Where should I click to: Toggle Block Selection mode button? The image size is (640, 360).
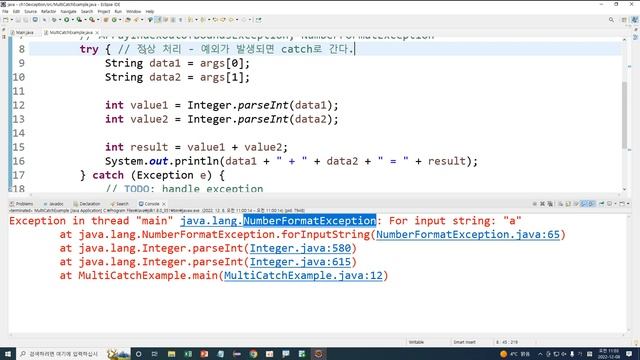point(173,20)
